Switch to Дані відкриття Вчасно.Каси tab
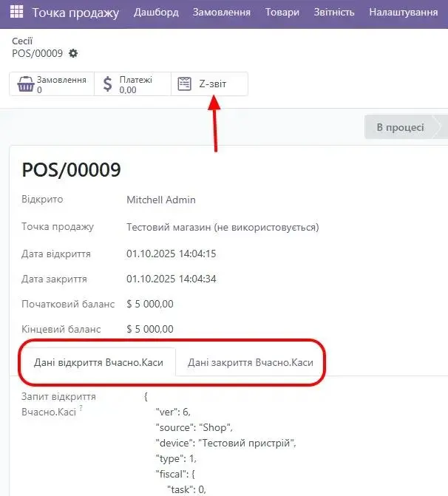 coord(97,363)
